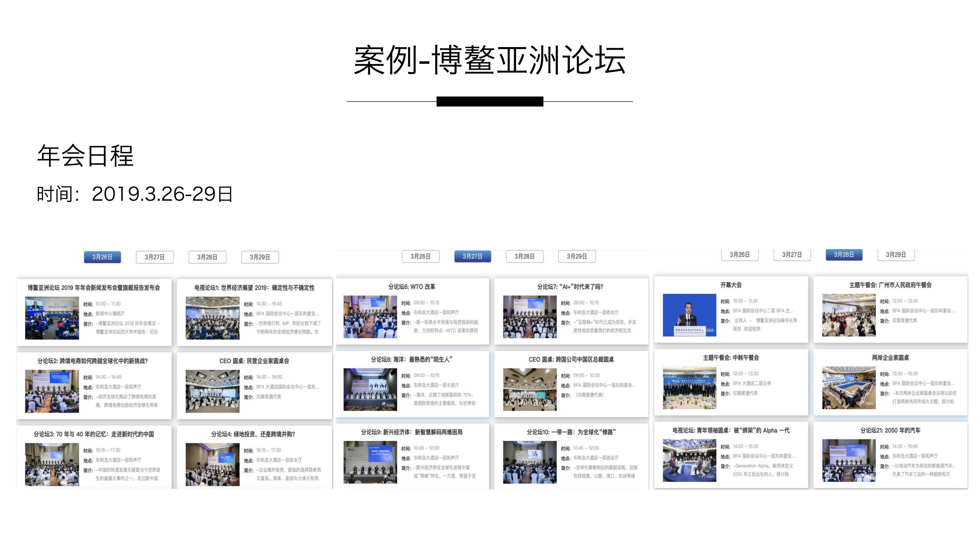The width and height of the screenshot is (980, 551).
Task: Click location 东屿岛大酒店一层长言厅 in 分论坛8 card
Action: click(x=436, y=385)
